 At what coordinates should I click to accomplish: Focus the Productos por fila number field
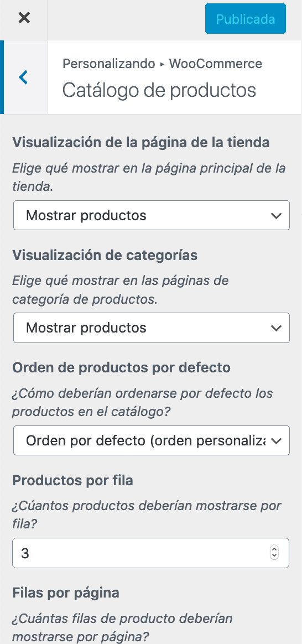coord(150,553)
